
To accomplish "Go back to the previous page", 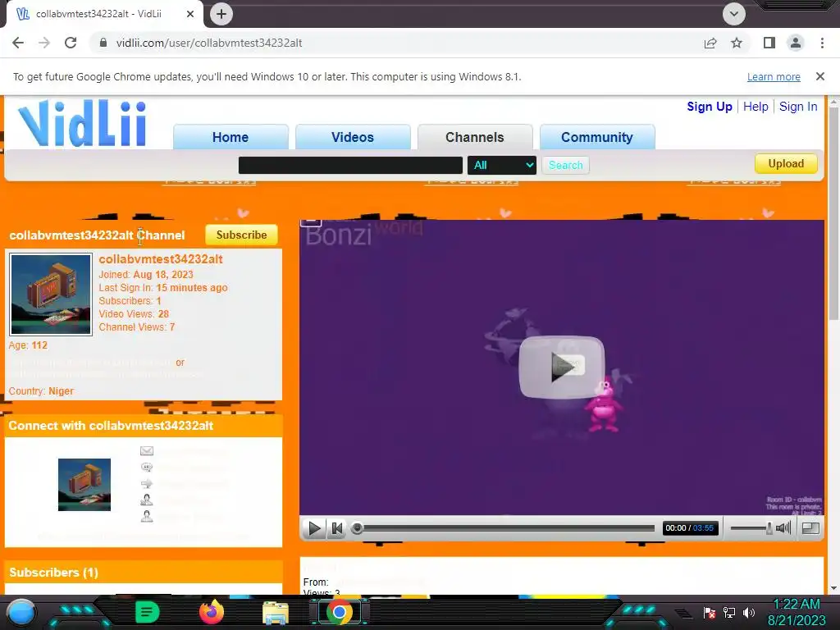I will tap(18, 43).
